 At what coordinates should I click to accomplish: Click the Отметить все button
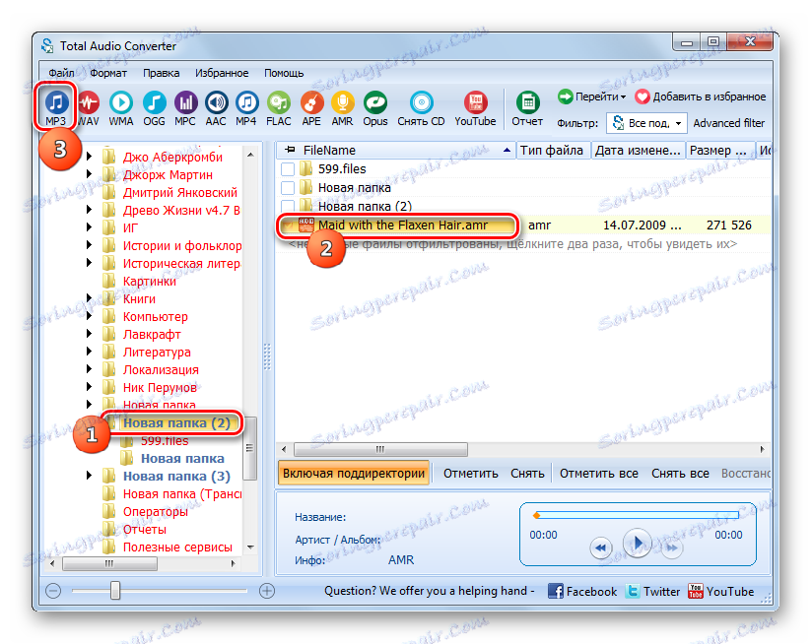pyautogui.click(x=598, y=474)
